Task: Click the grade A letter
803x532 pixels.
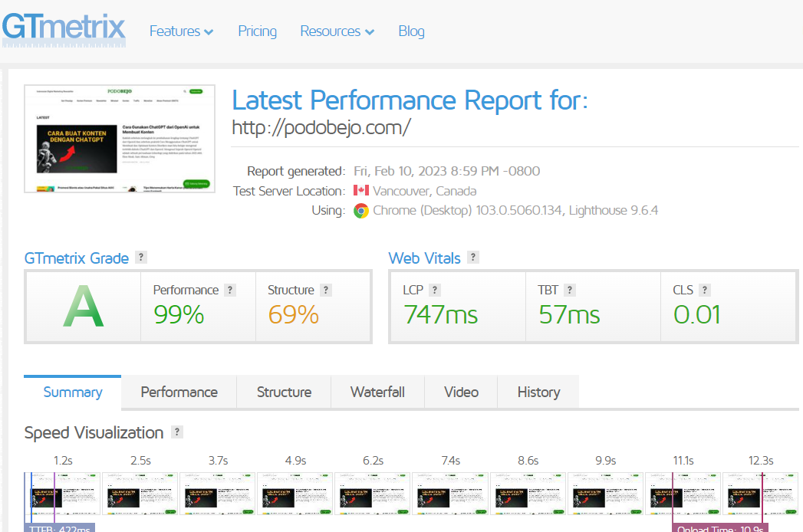Action: [84, 306]
